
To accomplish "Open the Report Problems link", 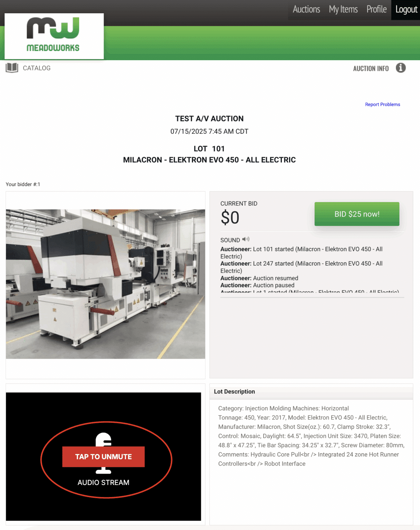I will point(383,104).
